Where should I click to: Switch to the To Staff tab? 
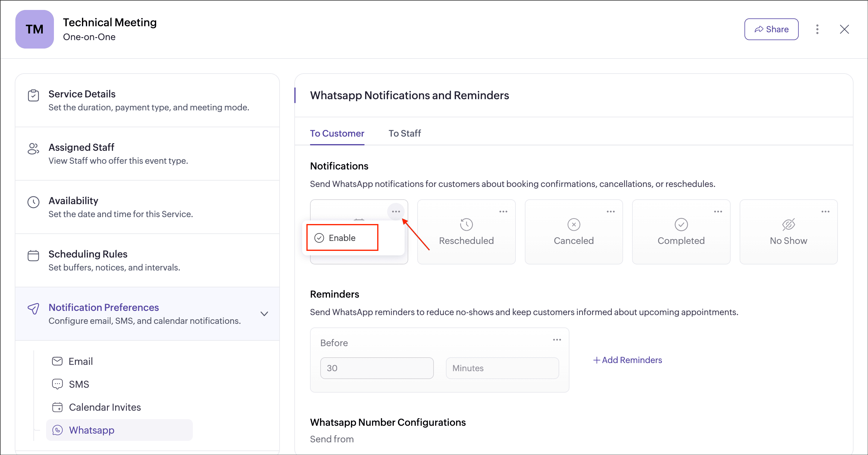pyautogui.click(x=404, y=133)
